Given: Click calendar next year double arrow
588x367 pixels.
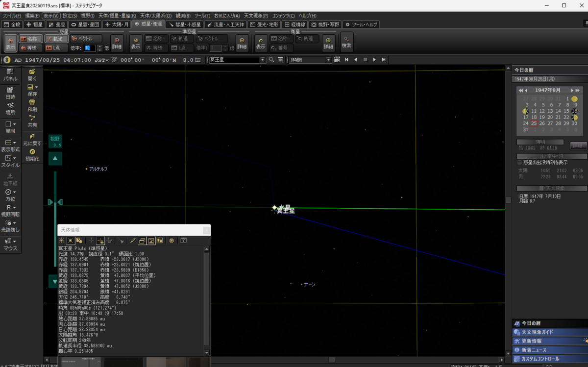Looking at the screenshot, I should [578, 90].
